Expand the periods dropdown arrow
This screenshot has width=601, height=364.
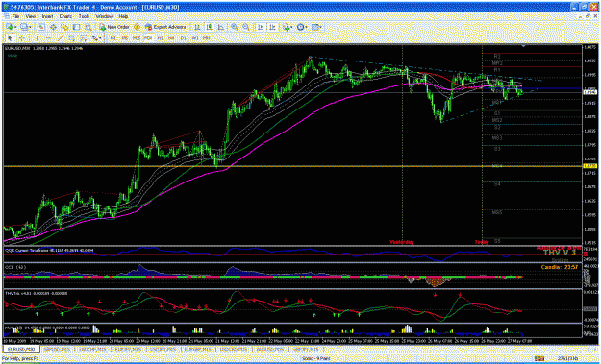coord(307,27)
